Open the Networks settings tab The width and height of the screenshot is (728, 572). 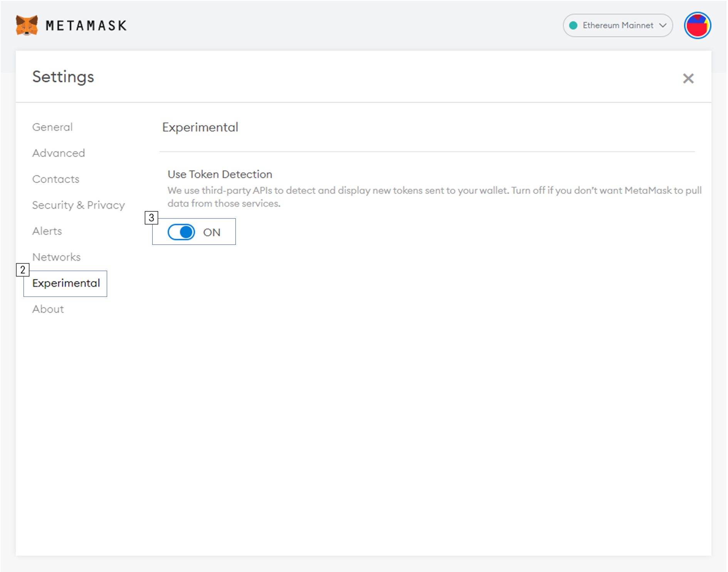click(57, 257)
